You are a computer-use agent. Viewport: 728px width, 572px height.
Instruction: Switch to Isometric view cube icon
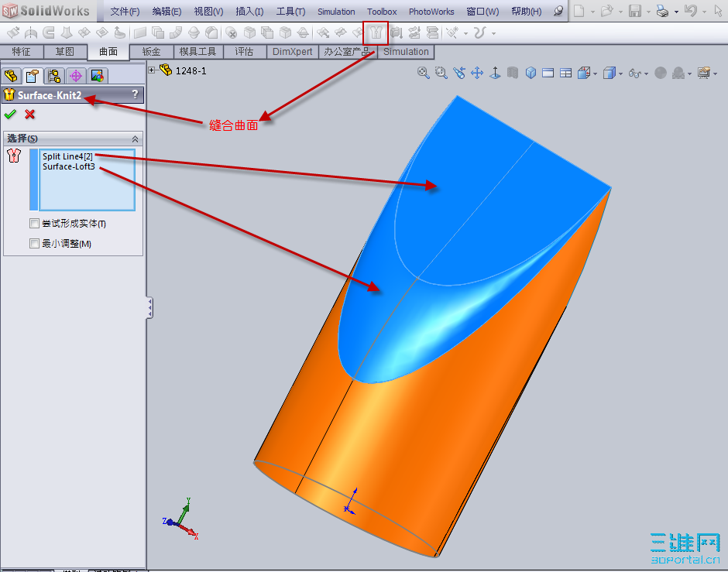tap(531, 73)
